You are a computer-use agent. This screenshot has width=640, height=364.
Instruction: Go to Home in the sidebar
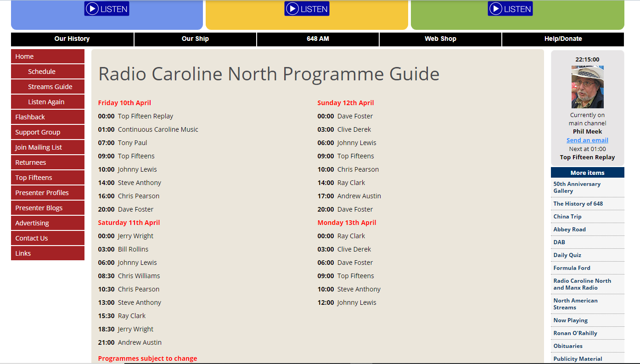pyautogui.click(x=48, y=56)
